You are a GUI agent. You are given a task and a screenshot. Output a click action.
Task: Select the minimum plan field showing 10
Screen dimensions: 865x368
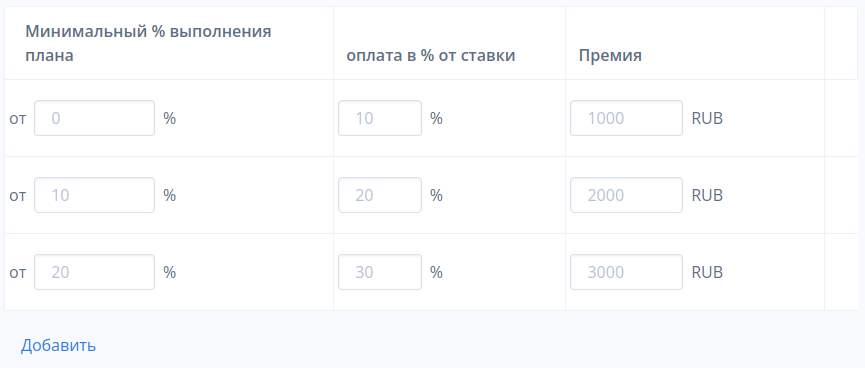(x=94, y=195)
